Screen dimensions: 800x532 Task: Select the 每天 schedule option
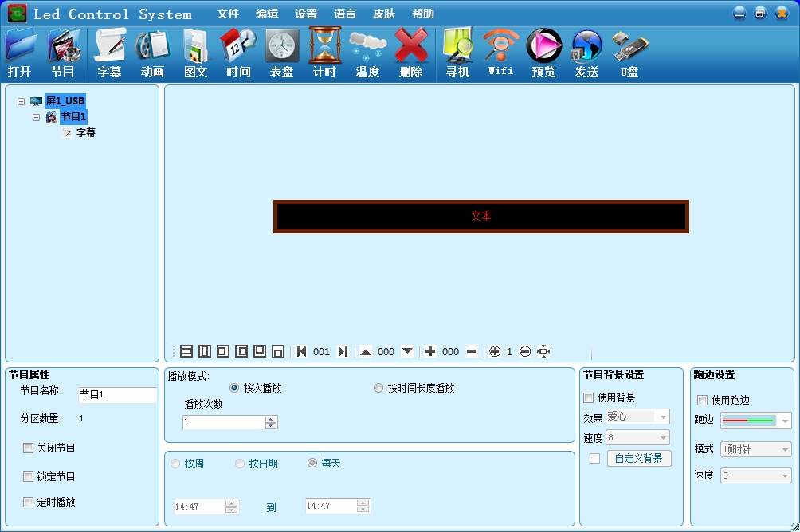tap(312, 463)
